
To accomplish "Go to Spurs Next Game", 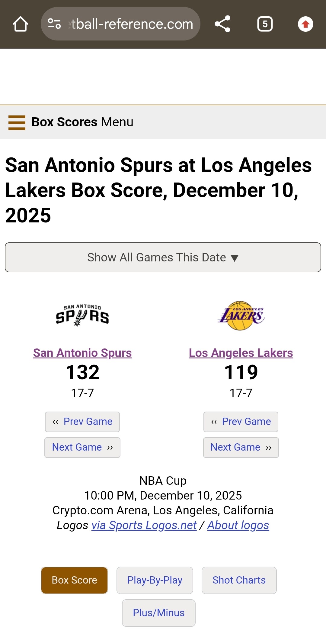I will (82, 447).
